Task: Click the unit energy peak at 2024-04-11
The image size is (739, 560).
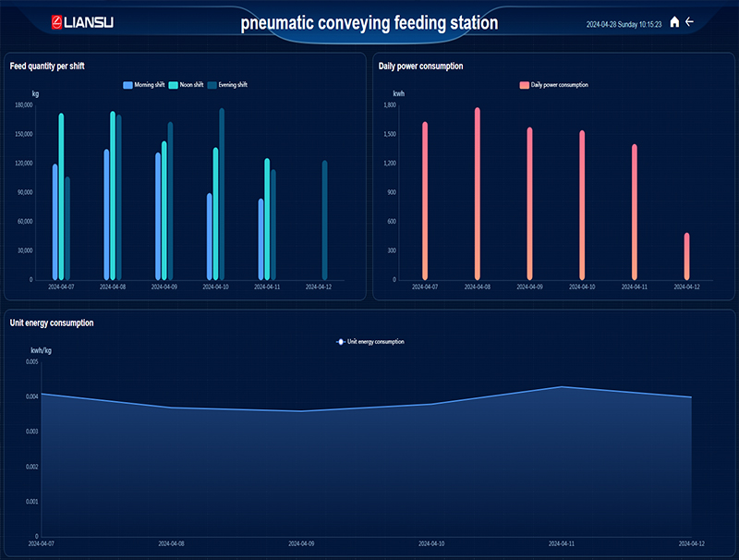Action: click(562, 387)
